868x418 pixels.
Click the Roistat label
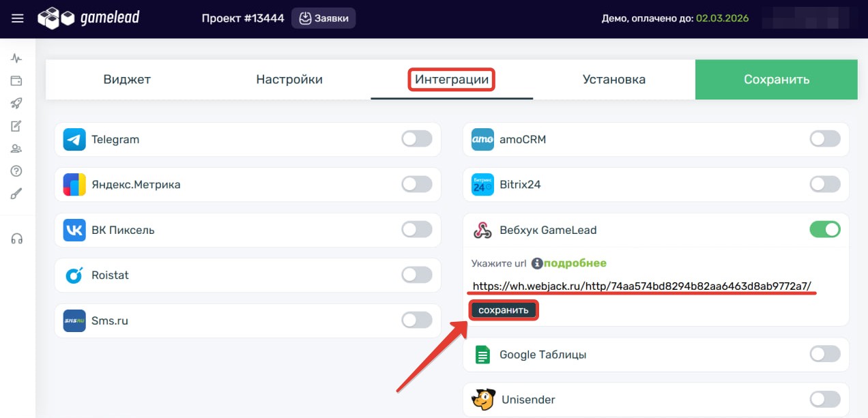tap(111, 275)
